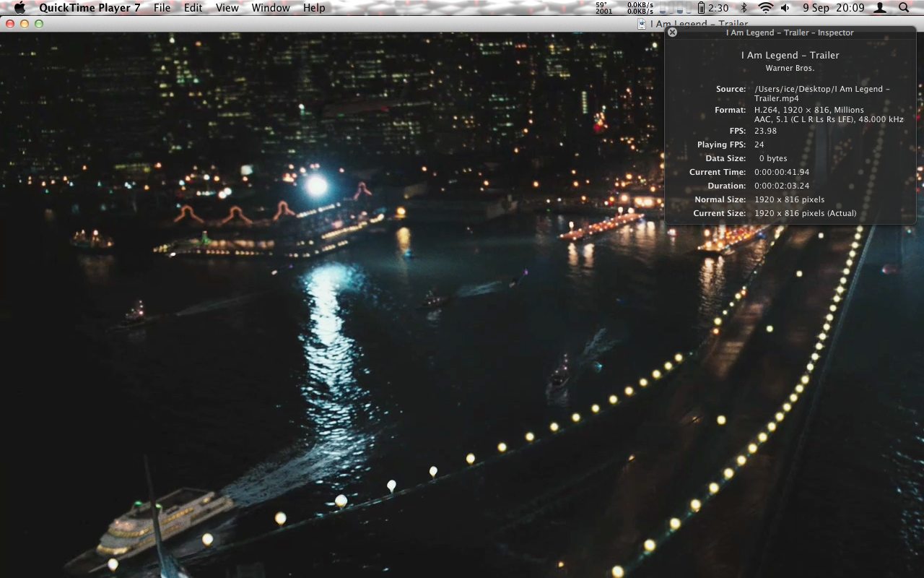The height and width of the screenshot is (578, 924).
Task: Open the Bluetooth menu bar icon
Action: click(744, 8)
